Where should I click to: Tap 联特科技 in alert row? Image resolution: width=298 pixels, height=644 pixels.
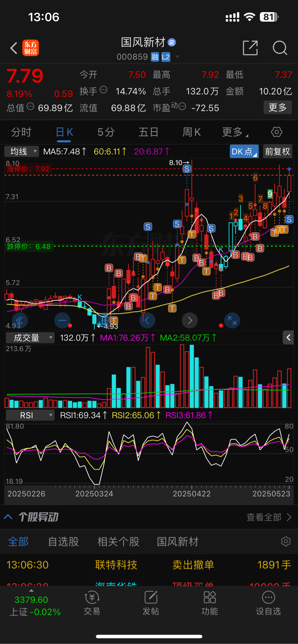pyautogui.click(x=116, y=565)
